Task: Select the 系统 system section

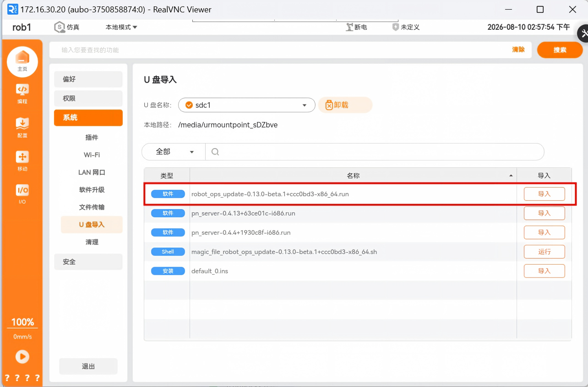Action: [88, 118]
